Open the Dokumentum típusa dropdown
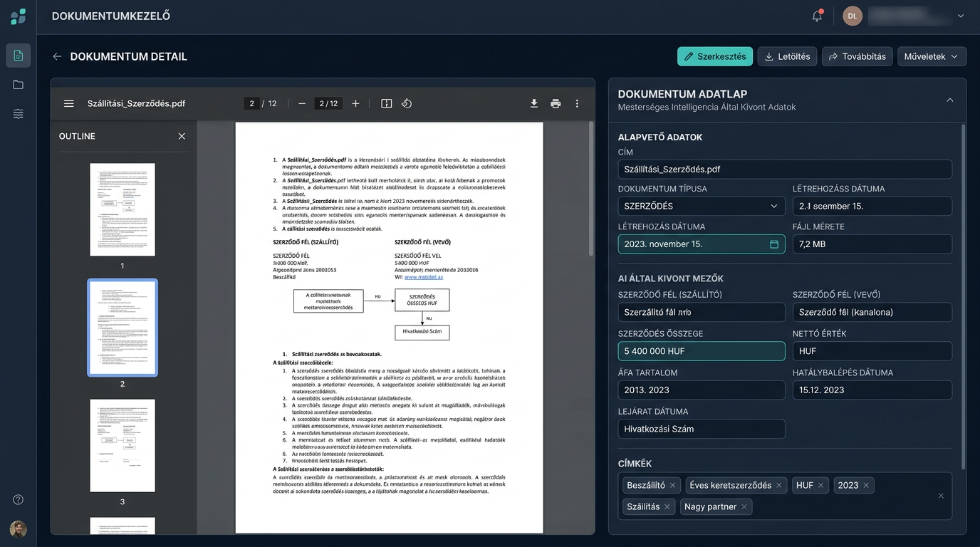980x547 pixels. pyautogui.click(x=702, y=206)
